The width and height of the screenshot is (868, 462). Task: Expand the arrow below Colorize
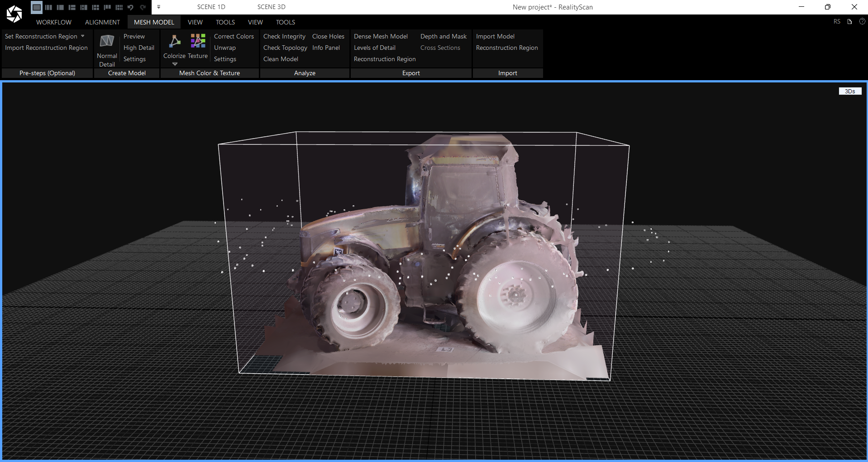pyautogui.click(x=175, y=64)
